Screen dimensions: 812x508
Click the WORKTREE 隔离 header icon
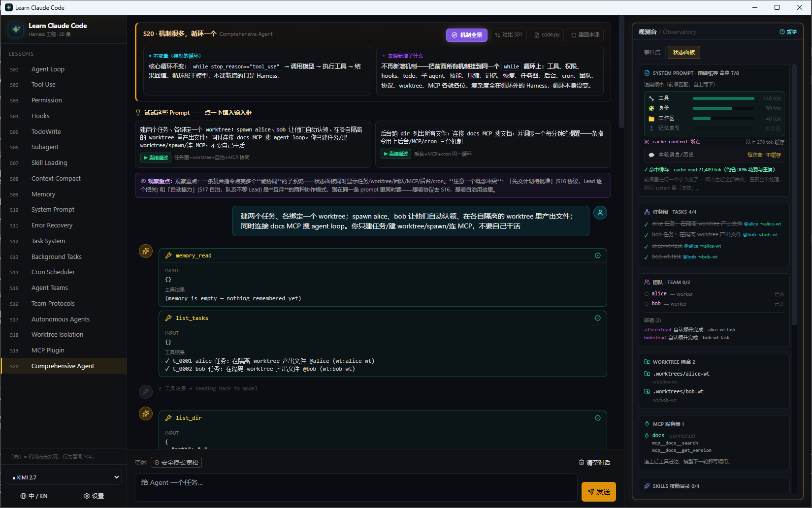[647, 362]
